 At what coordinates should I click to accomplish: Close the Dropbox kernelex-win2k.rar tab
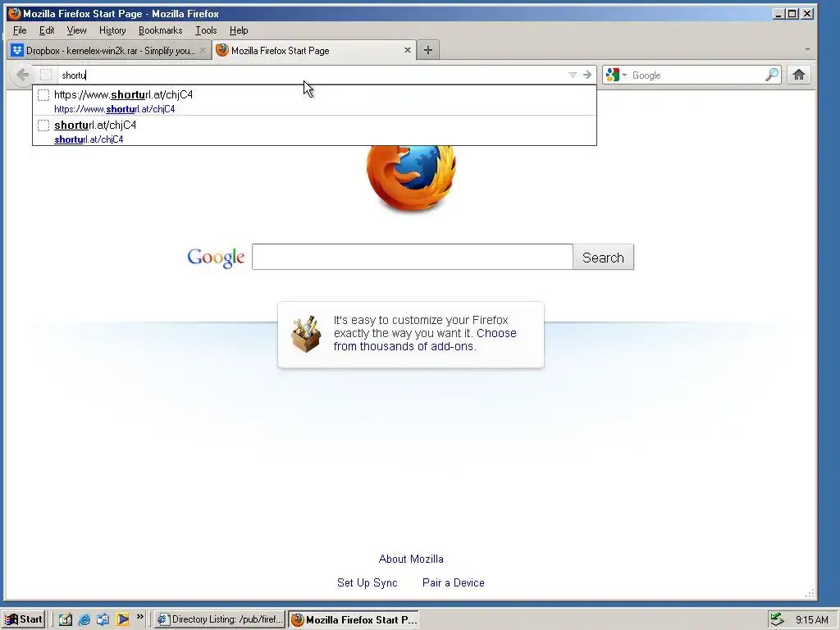point(203,50)
